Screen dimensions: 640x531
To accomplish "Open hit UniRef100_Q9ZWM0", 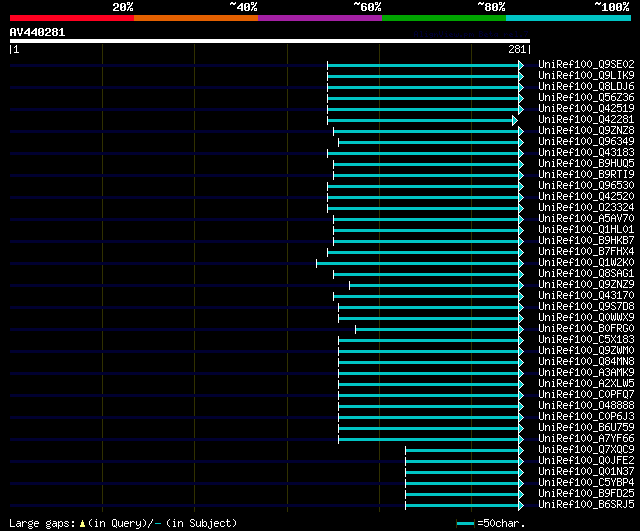I will 586,351.
